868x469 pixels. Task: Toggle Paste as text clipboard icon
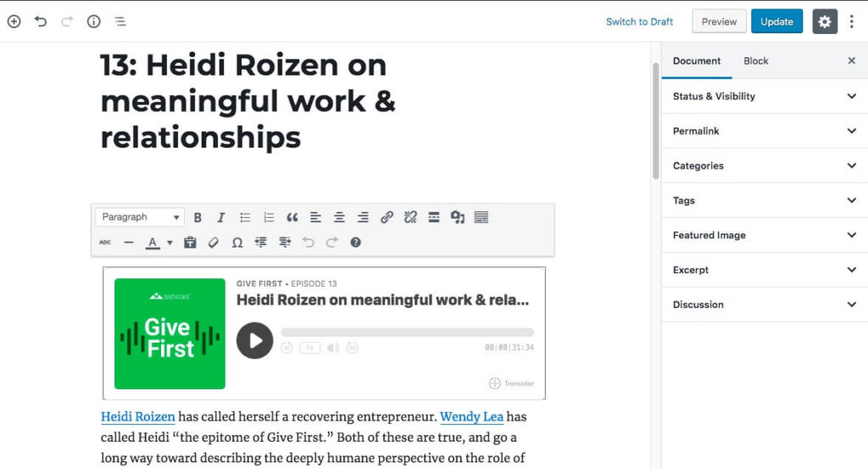(x=190, y=242)
